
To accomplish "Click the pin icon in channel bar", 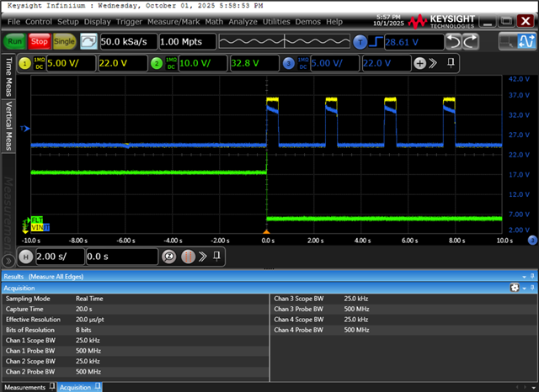I will coord(451,63).
